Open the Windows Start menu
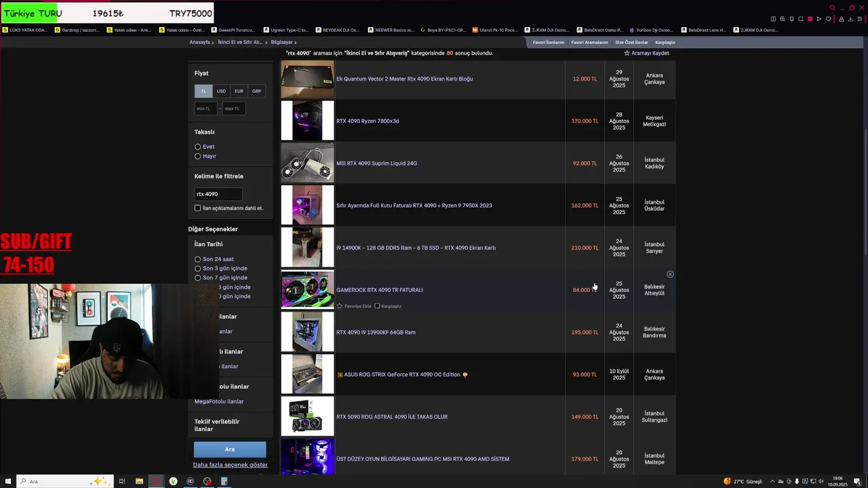This screenshot has height=488, width=868. 8,481
